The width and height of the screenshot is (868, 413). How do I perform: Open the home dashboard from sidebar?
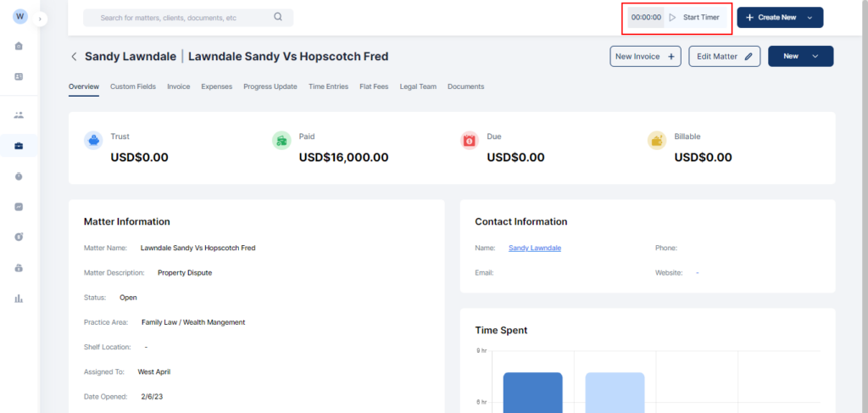[x=19, y=46]
